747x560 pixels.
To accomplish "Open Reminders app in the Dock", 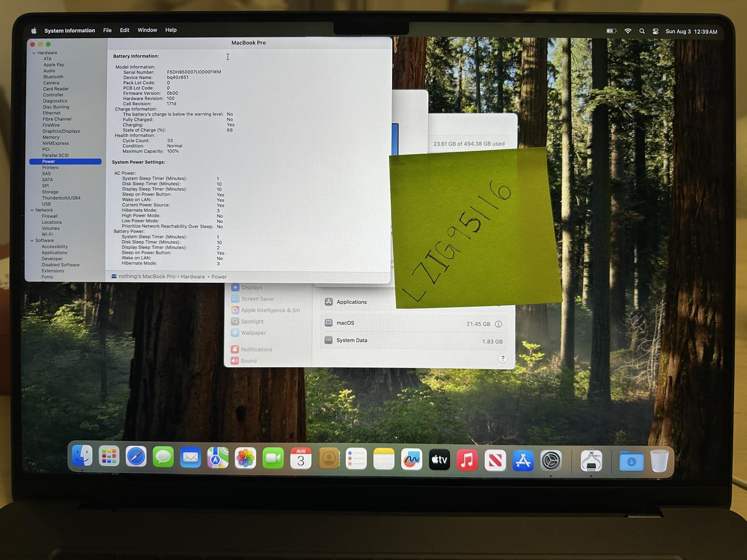I will coord(356,459).
